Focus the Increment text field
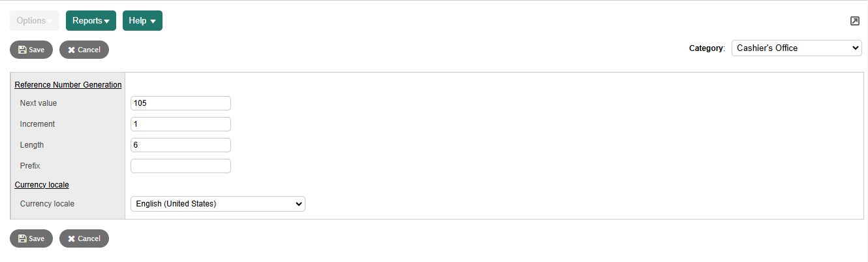The height and width of the screenshot is (262, 868). (x=181, y=124)
